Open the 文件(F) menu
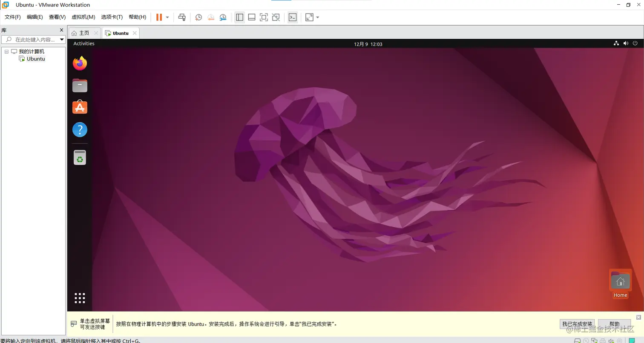 click(13, 17)
